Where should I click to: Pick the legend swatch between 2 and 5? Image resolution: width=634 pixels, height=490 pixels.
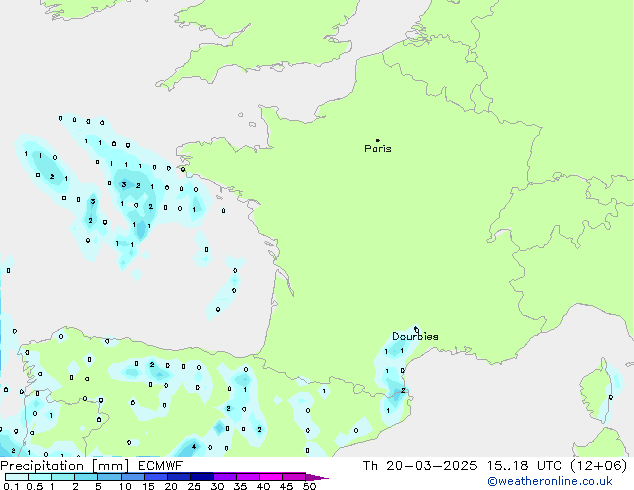[x=86, y=477]
